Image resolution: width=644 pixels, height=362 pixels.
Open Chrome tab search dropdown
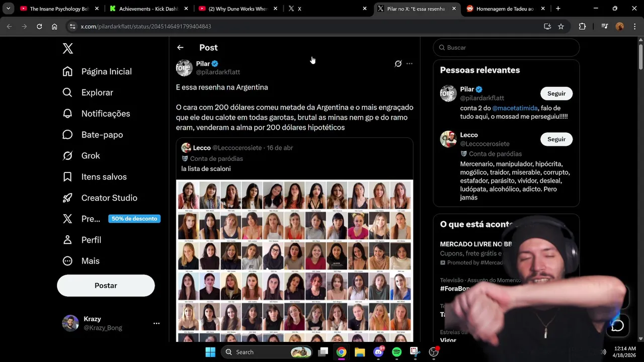pos(8,9)
